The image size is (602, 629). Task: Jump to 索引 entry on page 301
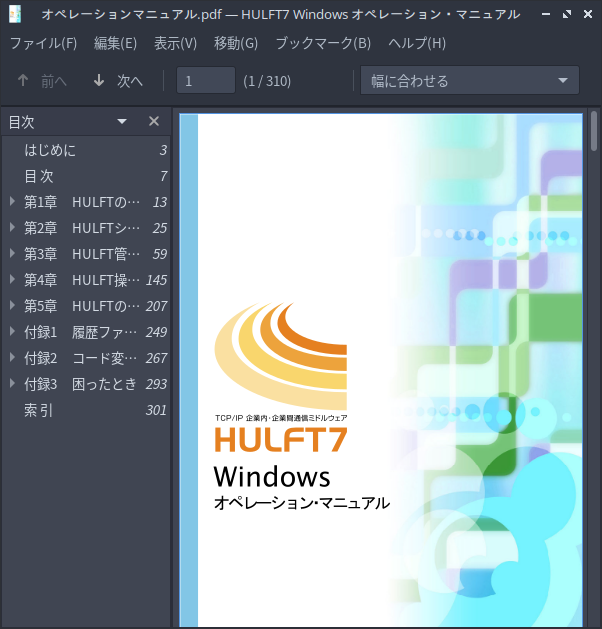(86, 410)
